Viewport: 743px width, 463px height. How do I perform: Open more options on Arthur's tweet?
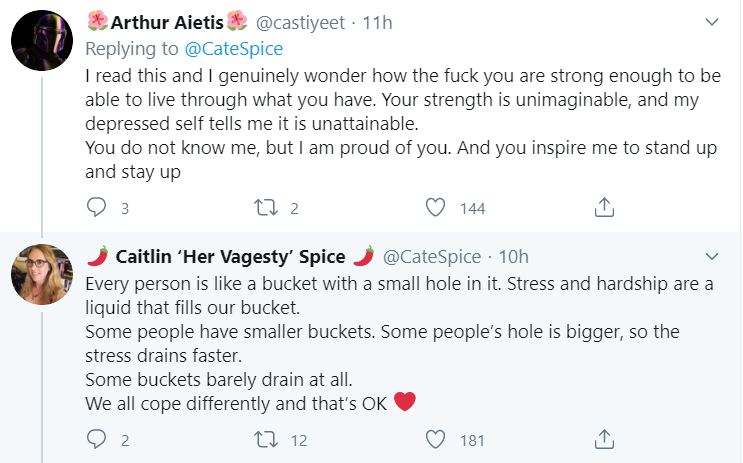(x=713, y=22)
